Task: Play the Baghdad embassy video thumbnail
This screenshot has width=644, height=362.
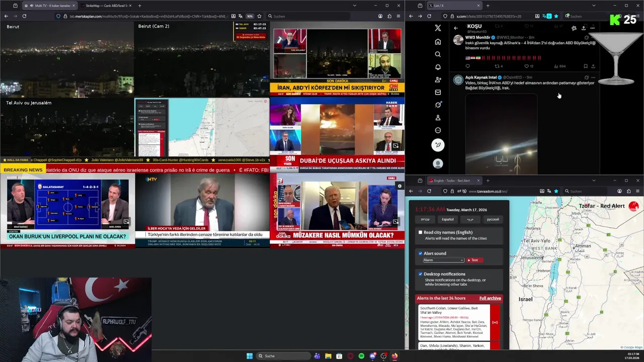Action: click(501, 134)
